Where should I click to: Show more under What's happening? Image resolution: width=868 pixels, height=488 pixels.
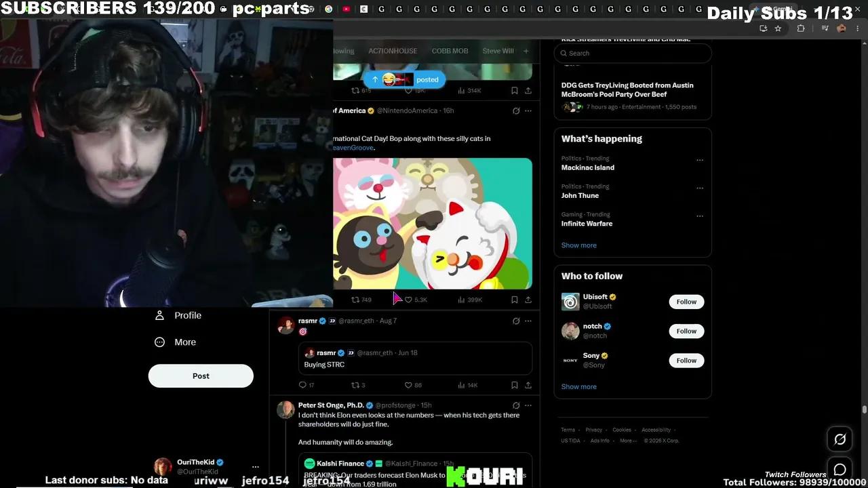579,245
